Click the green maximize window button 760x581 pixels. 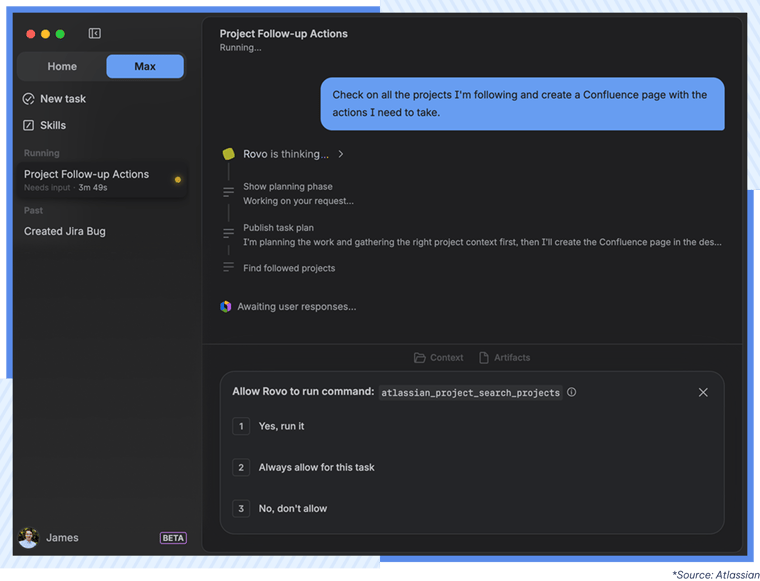[60, 34]
